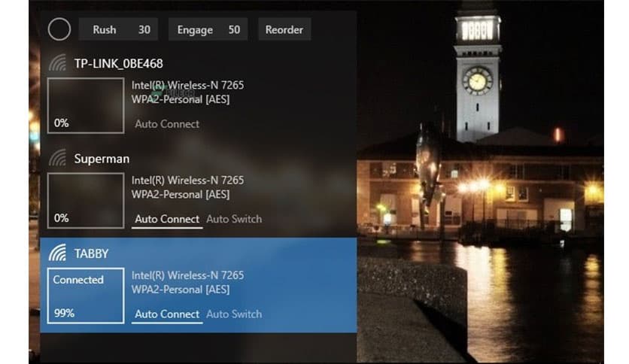Select the TP-LINK_0BE468 network name
The height and width of the screenshot is (364, 629).
[x=119, y=63]
